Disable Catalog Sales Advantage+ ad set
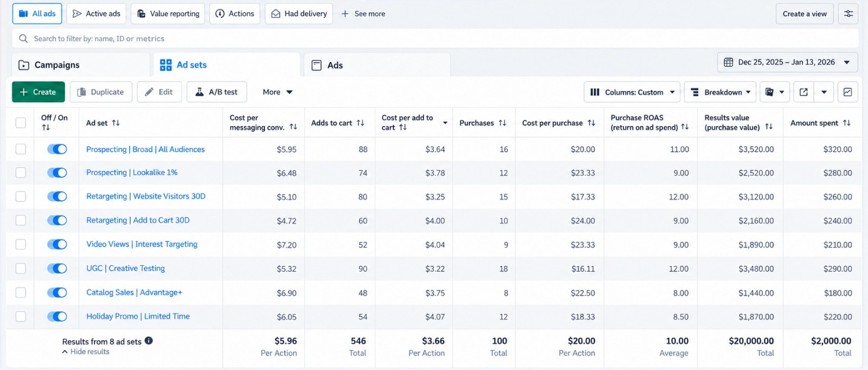The height and width of the screenshot is (370, 868). [x=57, y=292]
